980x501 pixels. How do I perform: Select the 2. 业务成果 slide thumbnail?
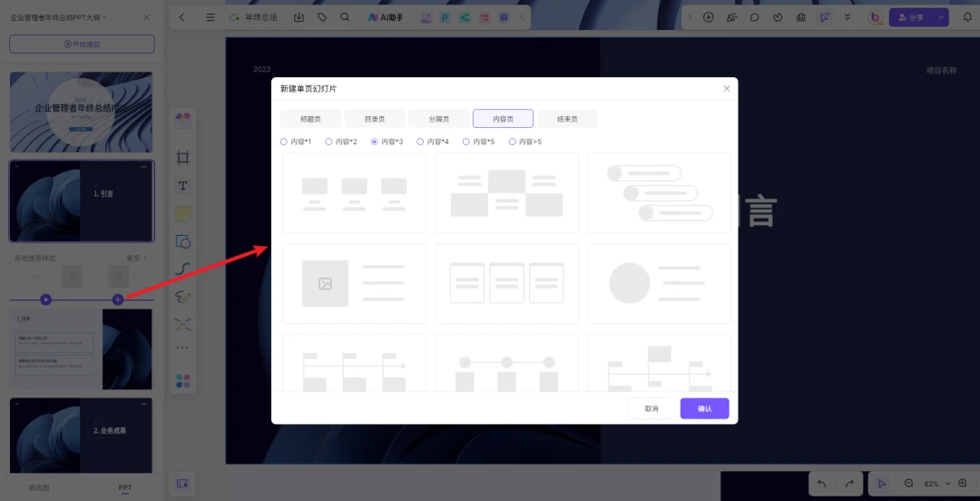[82, 436]
